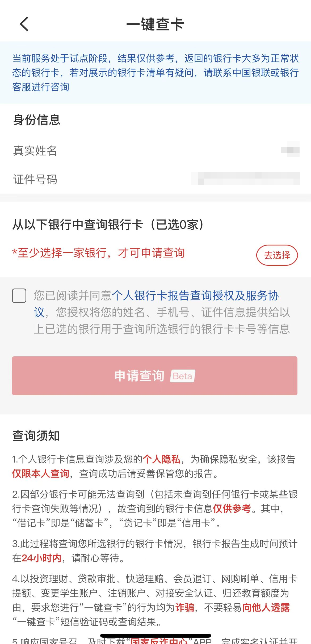Tap the home indicator bar
Screen dimensions: 311x644
[x=155, y=635]
